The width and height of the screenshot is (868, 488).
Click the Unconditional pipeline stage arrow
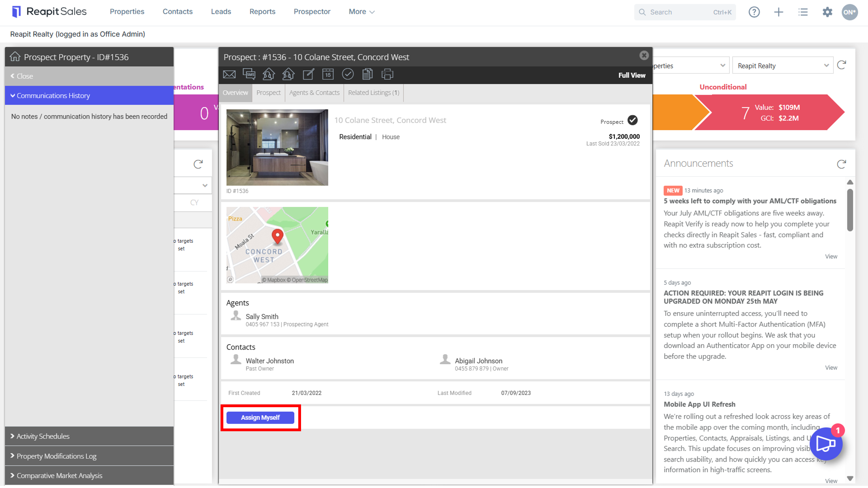click(769, 112)
